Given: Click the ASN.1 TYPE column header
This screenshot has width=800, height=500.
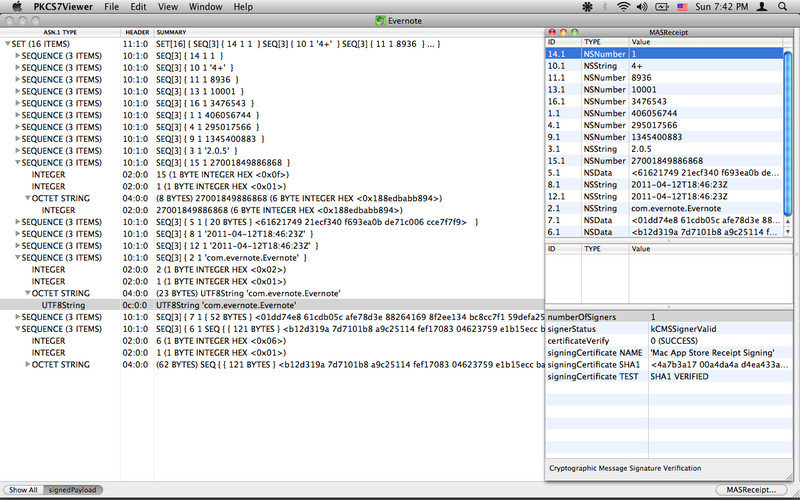Looking at the screenshot, I should pos(60,32).
